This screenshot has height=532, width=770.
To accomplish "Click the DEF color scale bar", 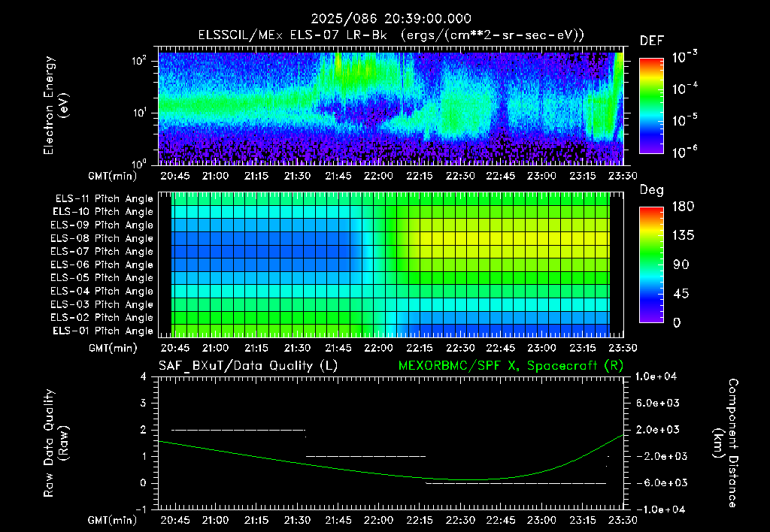I will point(651,105).
